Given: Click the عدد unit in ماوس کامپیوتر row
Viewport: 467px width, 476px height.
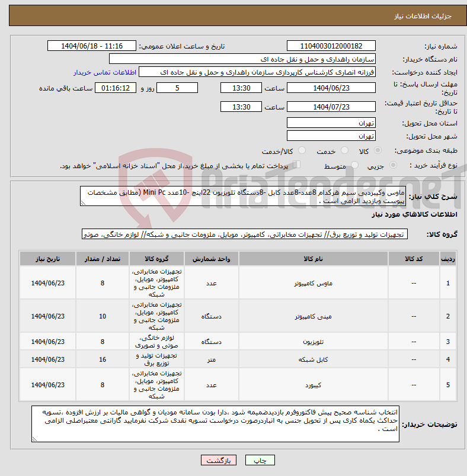Looking at the screenshot, I should point(211,283).
